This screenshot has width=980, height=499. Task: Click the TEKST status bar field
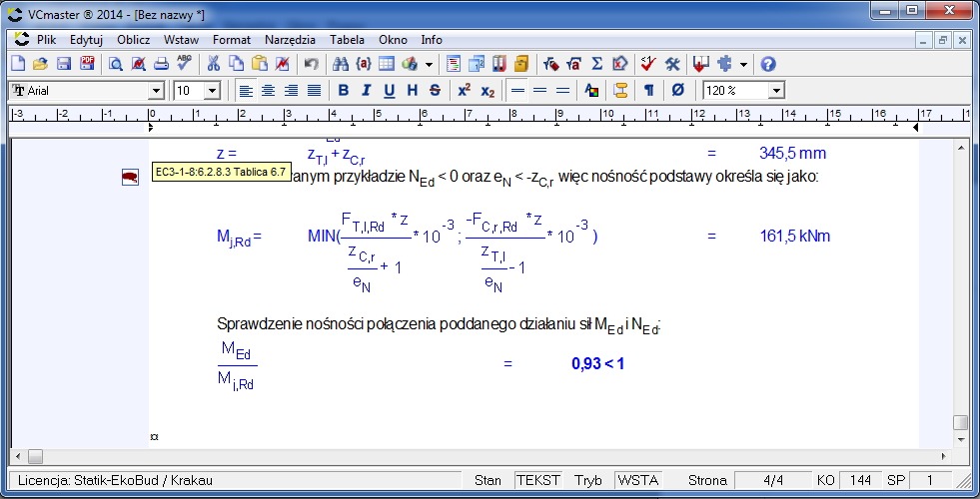(x=537, y=480)
